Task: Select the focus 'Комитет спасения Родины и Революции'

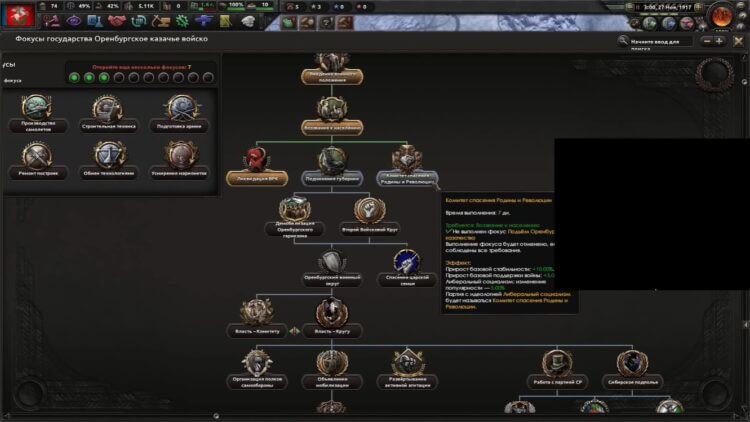Action: coord(407,167)
